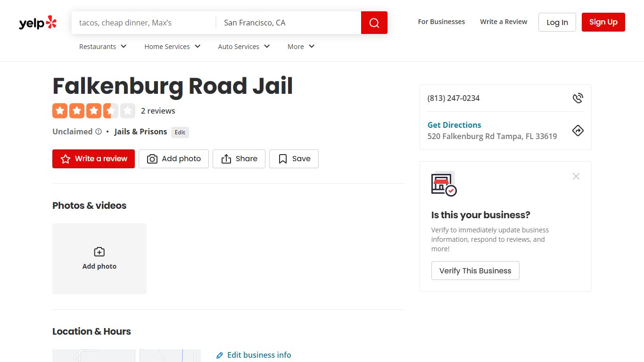Viewport: 644px width, 362px height.
Task: Focus the tacos, cheap dinner search field
Action: [143, 23]
